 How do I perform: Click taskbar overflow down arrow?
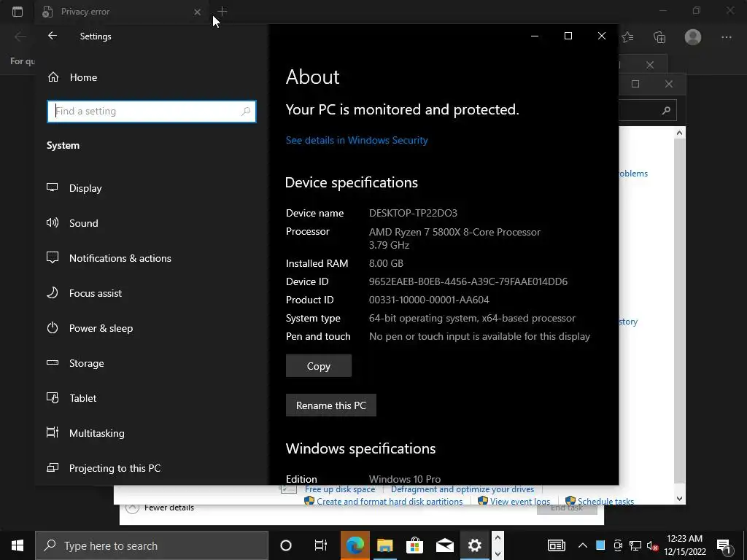498,554
